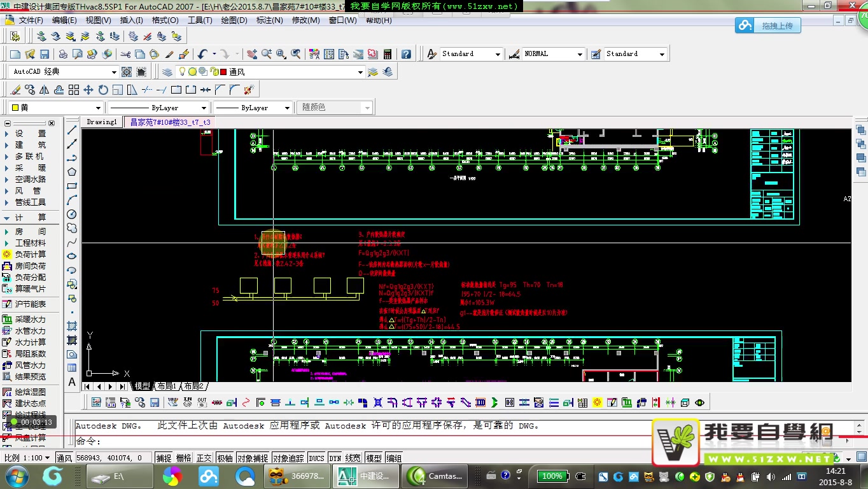Click the Open file icon
868x489 pixels.
point(30,54)
